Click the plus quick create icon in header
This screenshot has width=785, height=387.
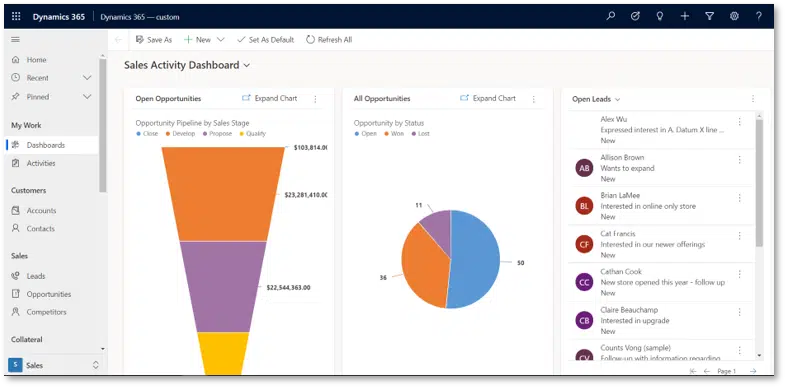click(684, 16)
